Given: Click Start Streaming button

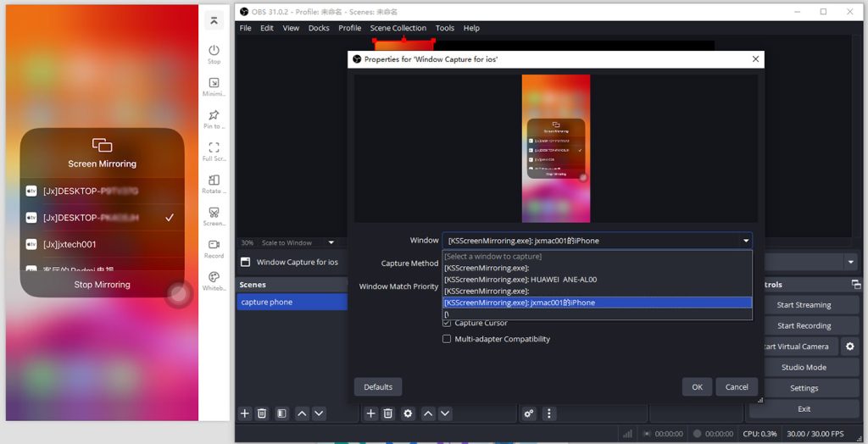Looking at the screenshot, I should [x=804, y=305].
